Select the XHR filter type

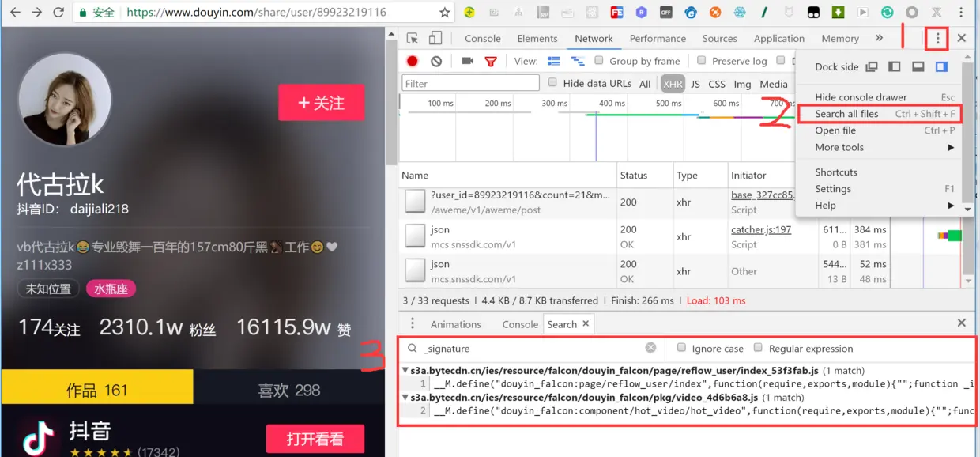click(x=673, y=84)
